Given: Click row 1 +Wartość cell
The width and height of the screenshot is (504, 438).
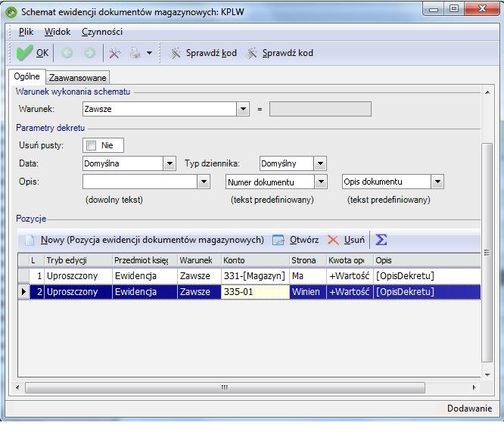Looking at the screenshot, I should click(x=350, y=276).
